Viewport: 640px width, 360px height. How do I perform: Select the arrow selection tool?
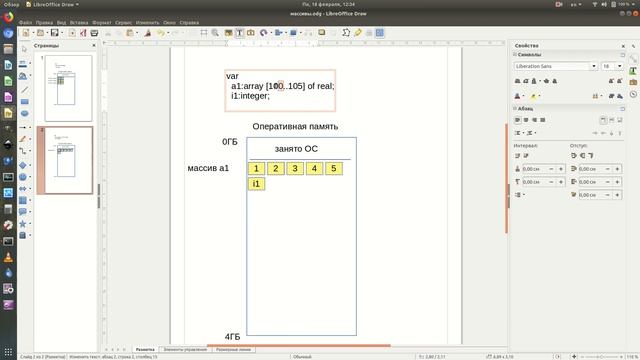pyautogui.click(x=24, y=49)
